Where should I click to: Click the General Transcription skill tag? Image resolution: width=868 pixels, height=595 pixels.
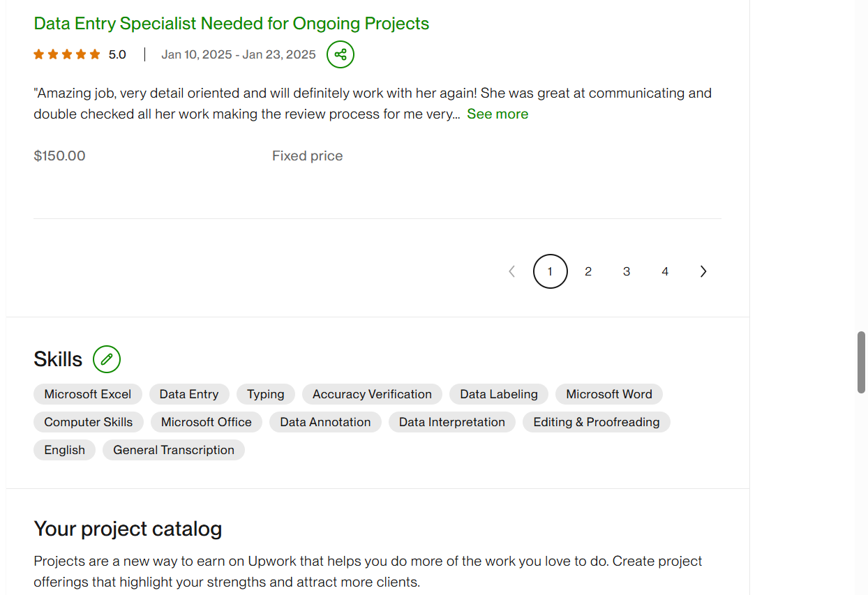click(x=174, y=450)
